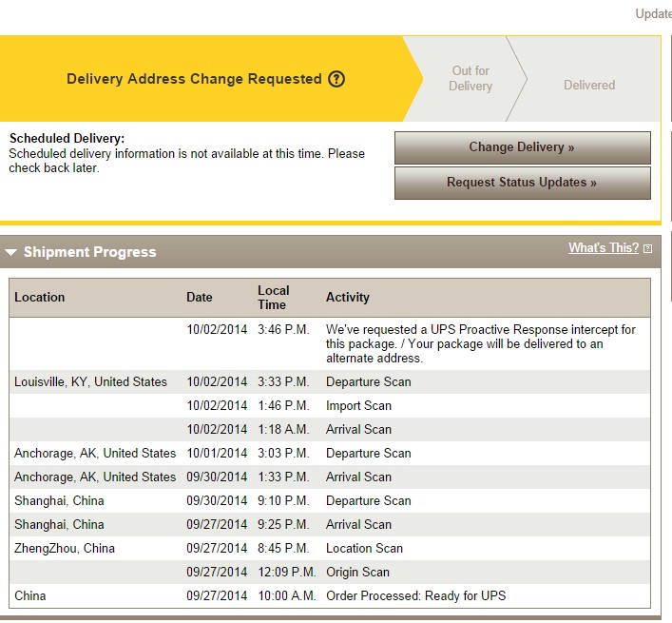Select the Out for Delivery progress step
This screenshot has width=672, height=623.
470,78
